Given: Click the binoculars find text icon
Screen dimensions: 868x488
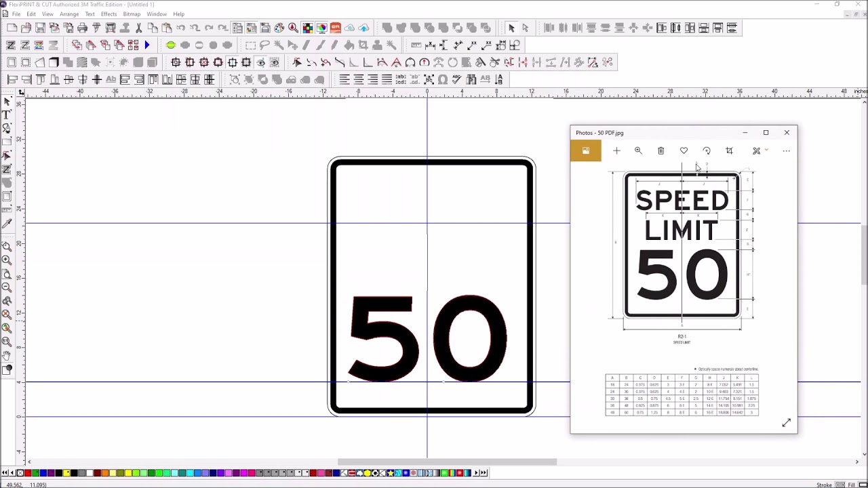Looking at the screenshot, I should click(471, 79).
